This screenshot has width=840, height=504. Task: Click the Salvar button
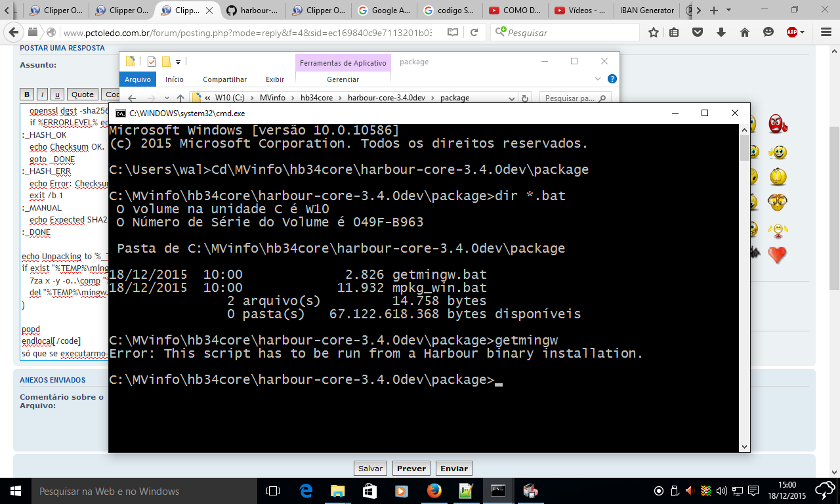pyautogui.click(x=371, y=469)
